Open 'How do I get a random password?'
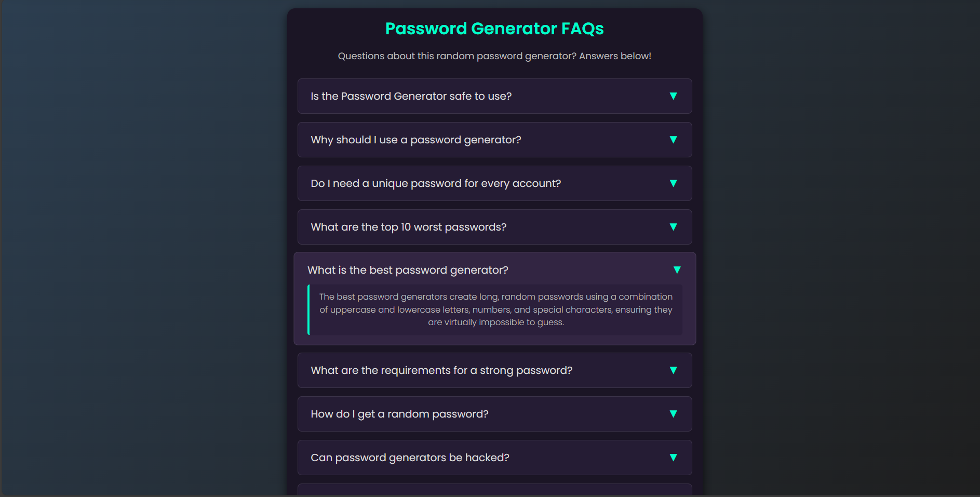Screen dimensions: 980x497 pyautogui.click(x=494, y=414)
